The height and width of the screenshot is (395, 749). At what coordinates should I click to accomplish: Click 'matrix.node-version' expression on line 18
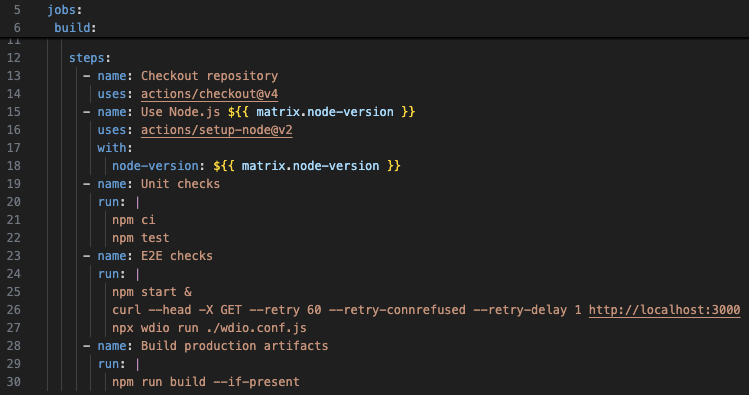pyautogui.click(x=310, y=166)
